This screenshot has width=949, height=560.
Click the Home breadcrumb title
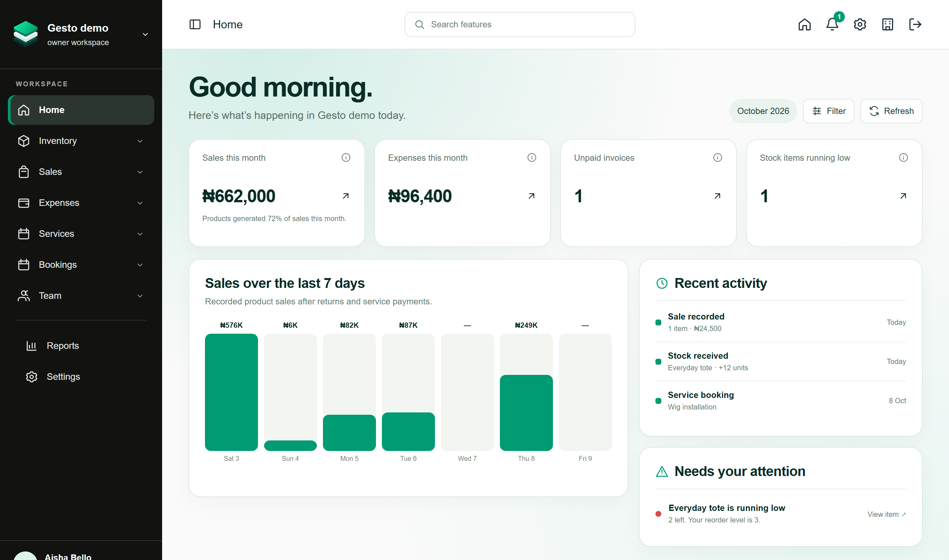(228, 24)
